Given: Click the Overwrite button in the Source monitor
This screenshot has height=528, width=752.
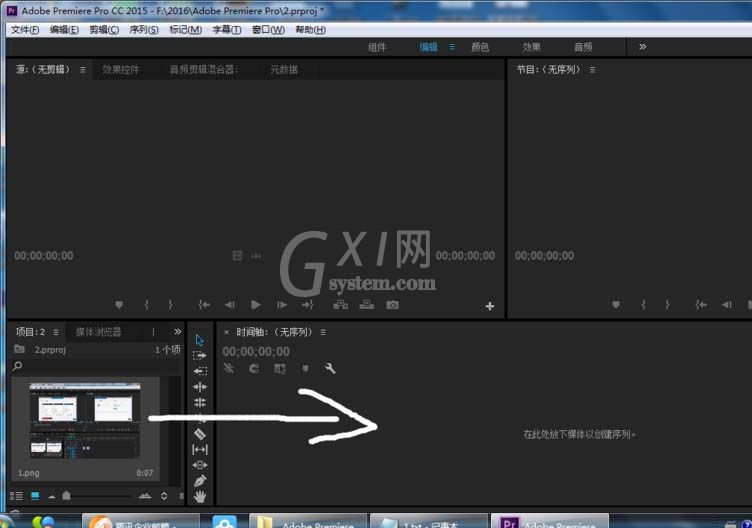Looking at the screenshot, I should pos(367,305).
